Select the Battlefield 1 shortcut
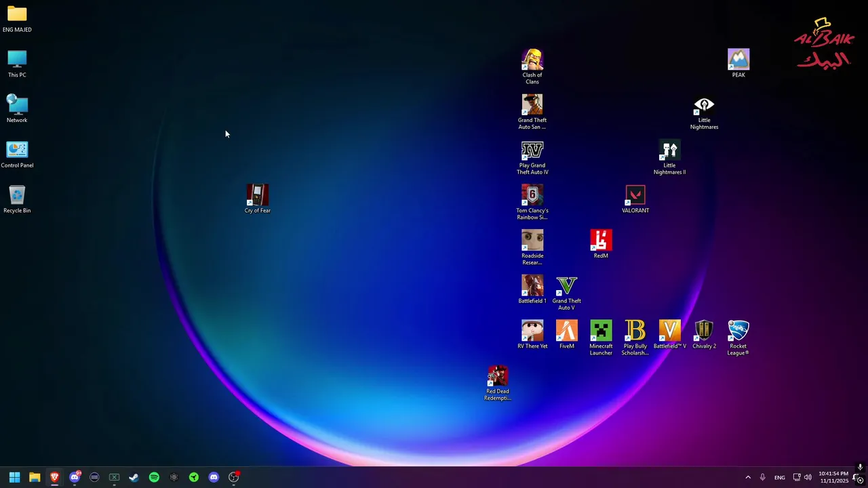Image resolution: width=868 pixels, height=488 pixels. coord(532,289)
